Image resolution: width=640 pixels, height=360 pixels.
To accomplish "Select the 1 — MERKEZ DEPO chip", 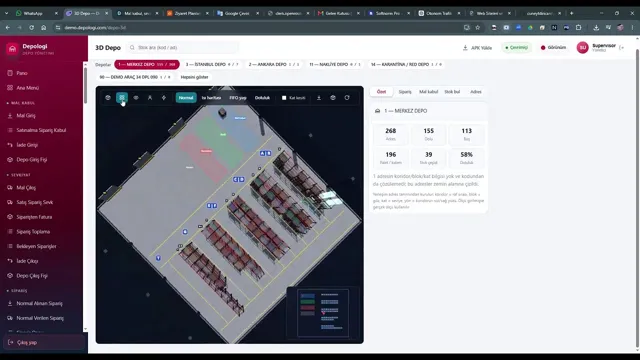I will [147, 64].
